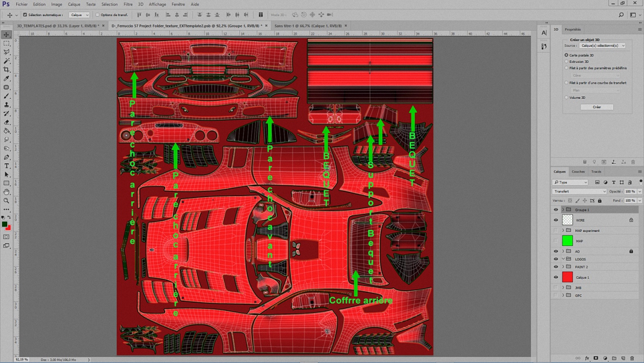Image resolution: width=644 pixels, height=363 pixels.
Task: Select the Brush tool
Action: coord(7,96)
